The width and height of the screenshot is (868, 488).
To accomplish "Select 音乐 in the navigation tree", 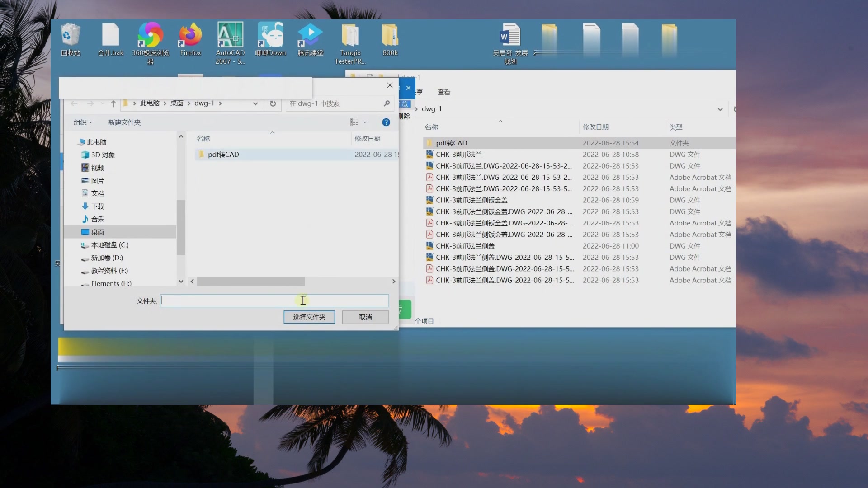I will [93, 219].
